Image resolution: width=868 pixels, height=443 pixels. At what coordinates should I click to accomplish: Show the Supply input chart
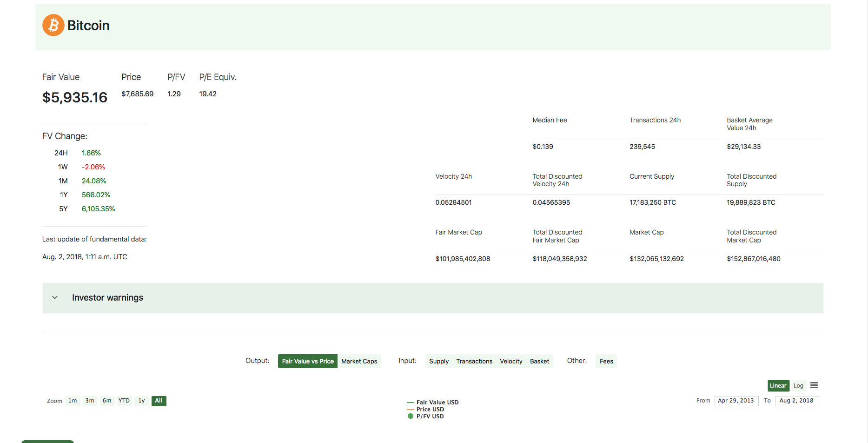(439, 361)
